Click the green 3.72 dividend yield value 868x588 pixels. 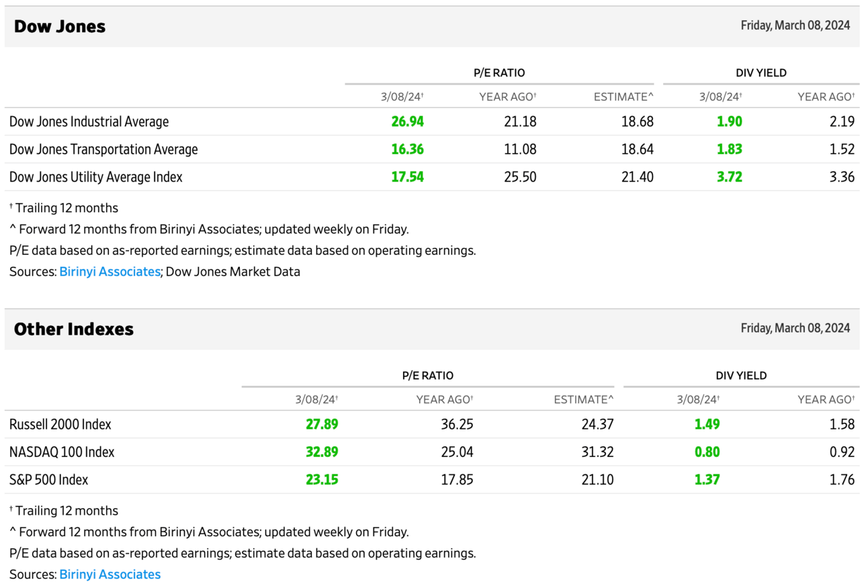point(728,177)
